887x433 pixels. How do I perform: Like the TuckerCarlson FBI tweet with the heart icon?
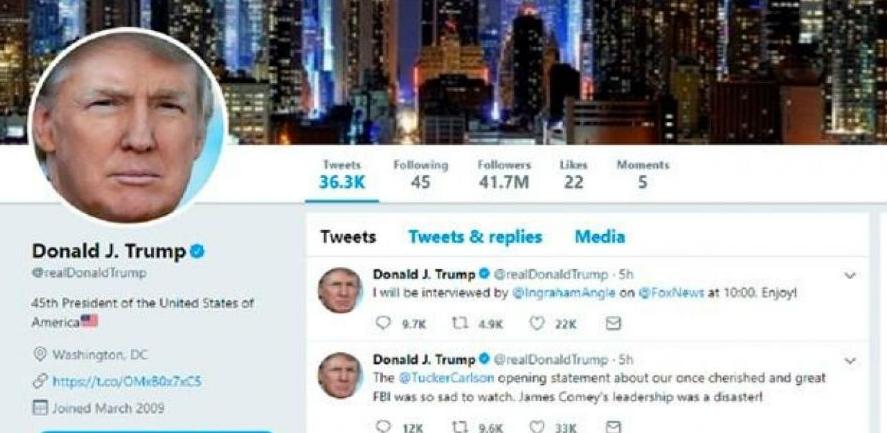[x=536, y=427]
